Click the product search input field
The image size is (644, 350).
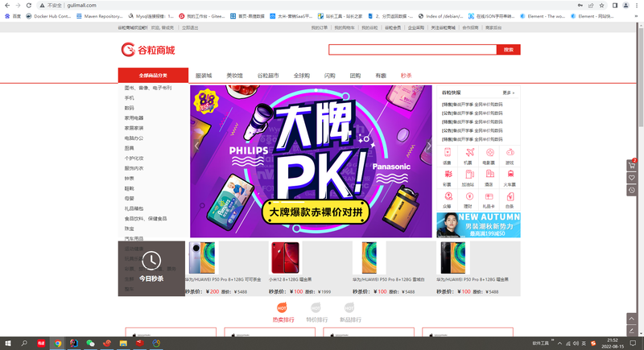tap(412, 50)
